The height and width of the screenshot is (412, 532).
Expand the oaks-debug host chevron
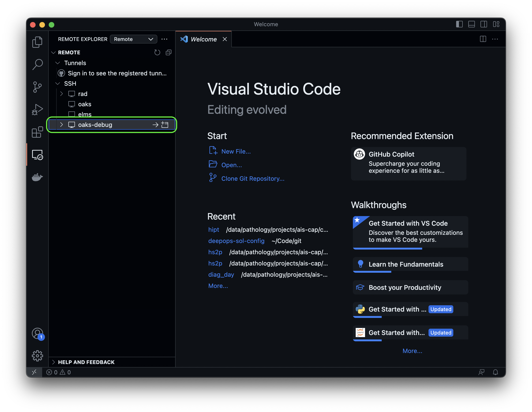pos(61,125)
